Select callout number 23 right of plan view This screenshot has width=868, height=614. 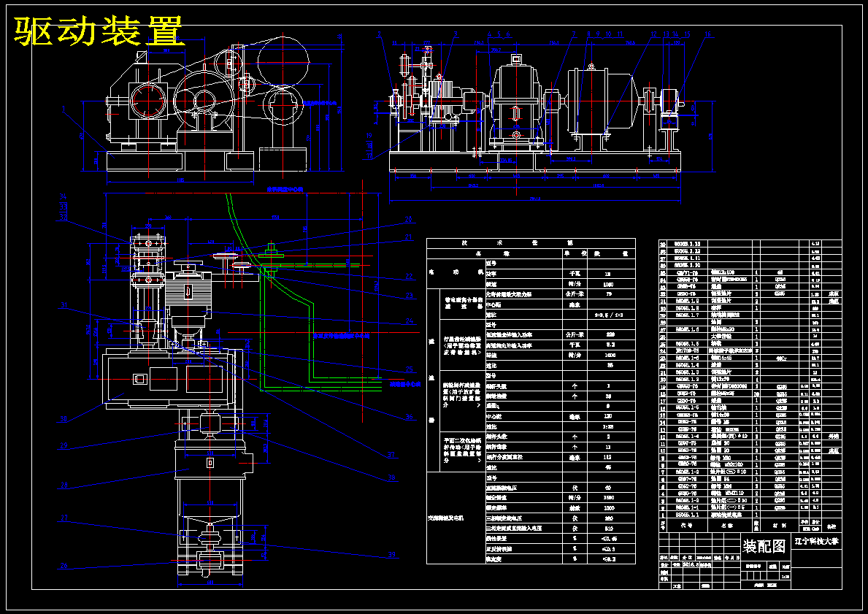(x=409, y=296)
